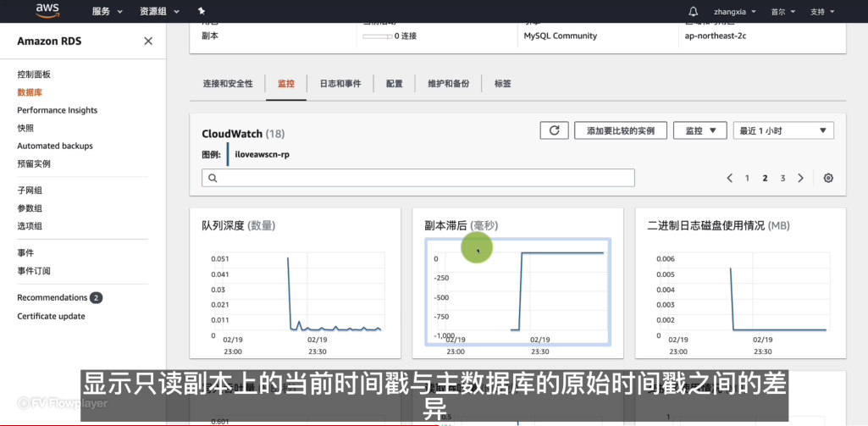
Task: Open Automated backups
Action: point(55,146)
